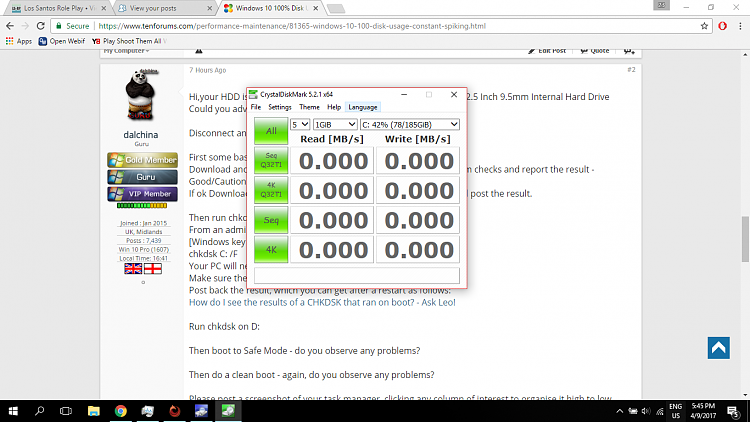Image resolution: width=750 pixels, height=422 pixels.
Task: Open CrystalDiskMark Language menu
Action: point(363,107)
